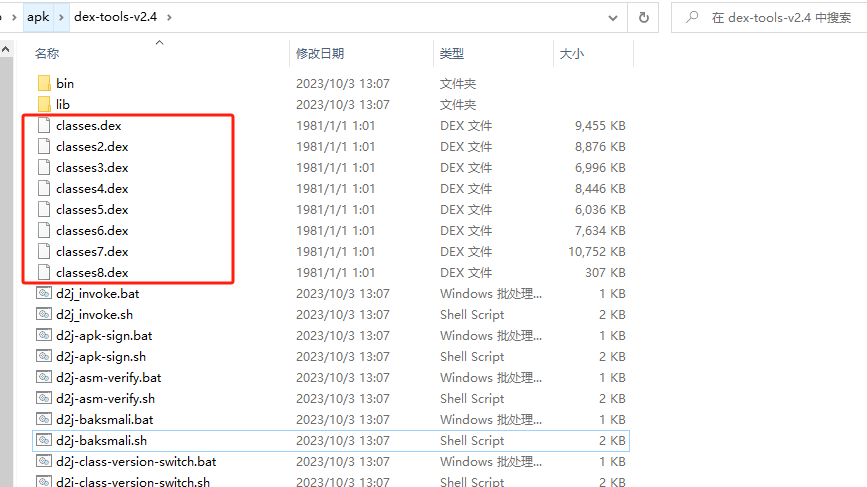Click the d2j-apk-sign.sh file icon
Image resolution: width=867 pixels, height=487 pixels.
[44, 357]
